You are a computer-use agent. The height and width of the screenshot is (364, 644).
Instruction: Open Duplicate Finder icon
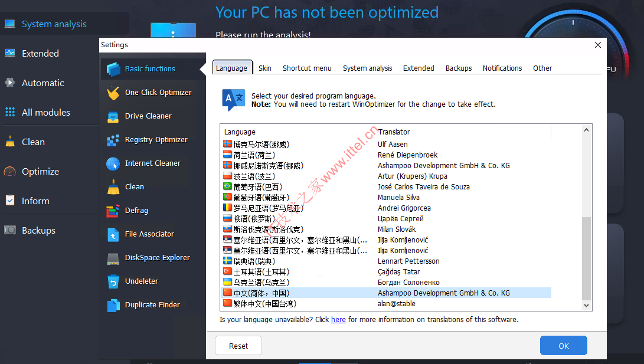click(113, 306)
